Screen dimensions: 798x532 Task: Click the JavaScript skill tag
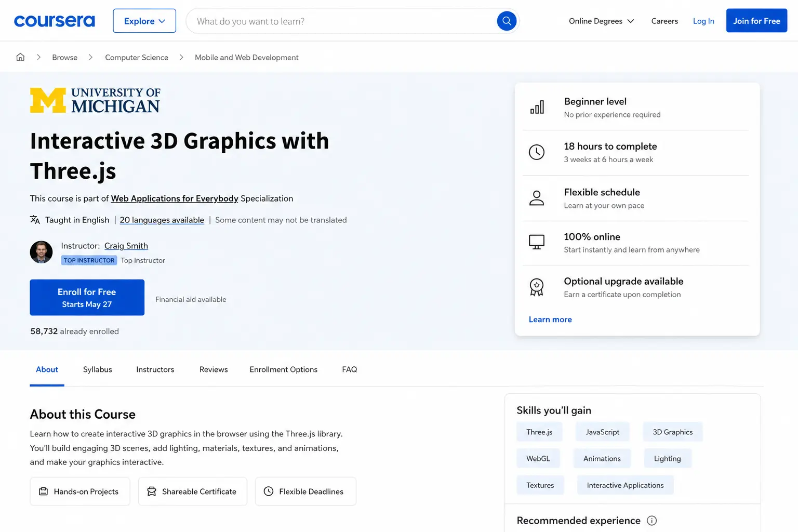pos(603,432)
